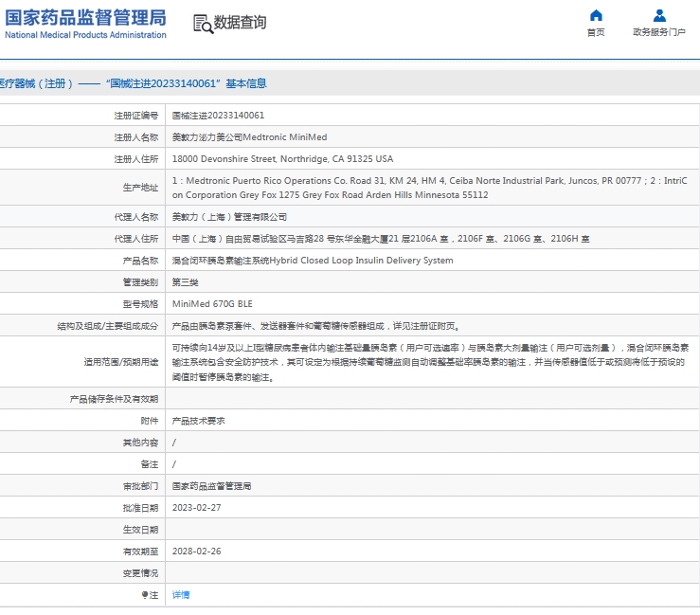Click the 批准日期 row label
700x615 pixels.
[140, 508]
